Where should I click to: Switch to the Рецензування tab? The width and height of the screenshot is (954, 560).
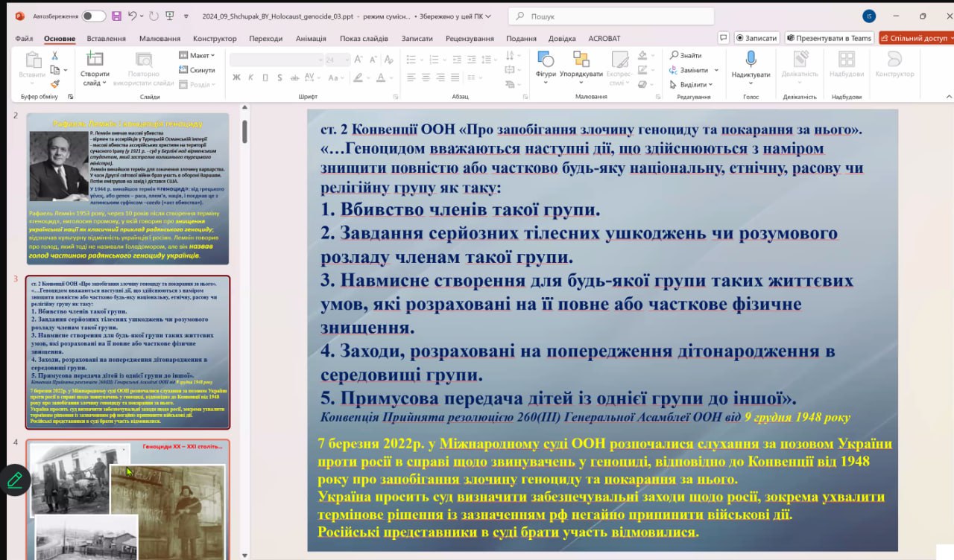click(470, 39)
